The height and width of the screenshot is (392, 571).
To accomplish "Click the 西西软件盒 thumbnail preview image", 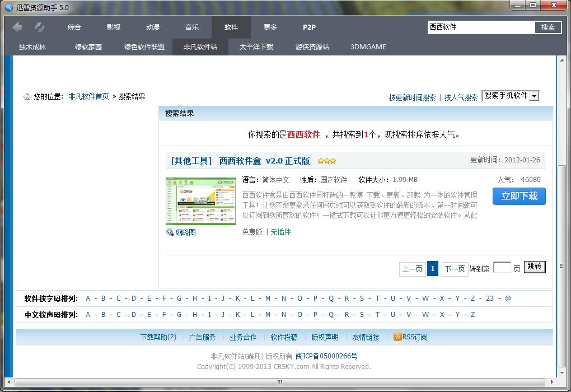I will pos(200,200).
